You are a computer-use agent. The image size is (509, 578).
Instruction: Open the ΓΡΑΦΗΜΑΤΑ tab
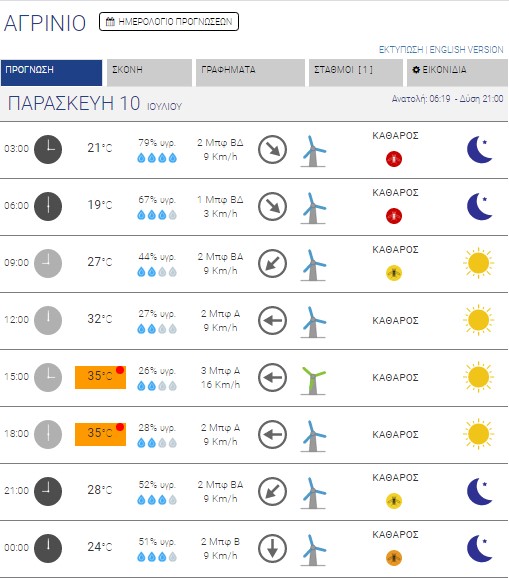point(250,73)
